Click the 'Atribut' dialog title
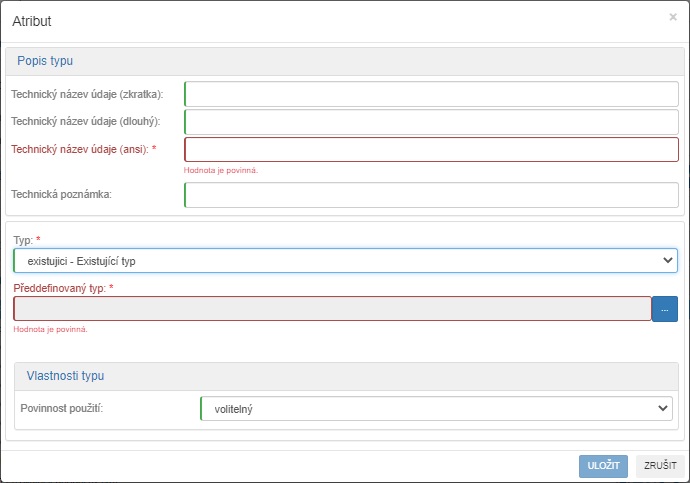Image resolution: width=690 pixels, height=483 pixels. (x=32, y=21)
